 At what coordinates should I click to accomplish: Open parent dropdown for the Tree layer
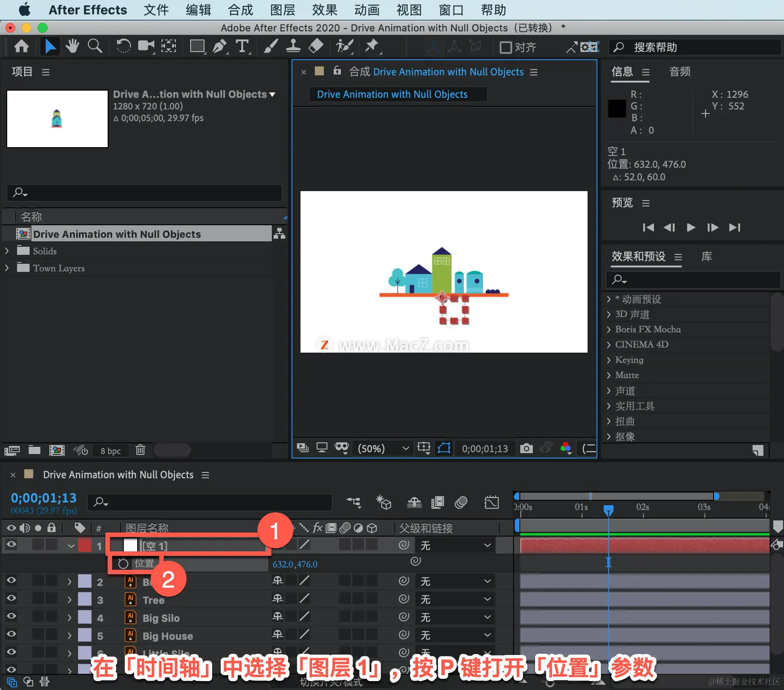tap(455, 599)
